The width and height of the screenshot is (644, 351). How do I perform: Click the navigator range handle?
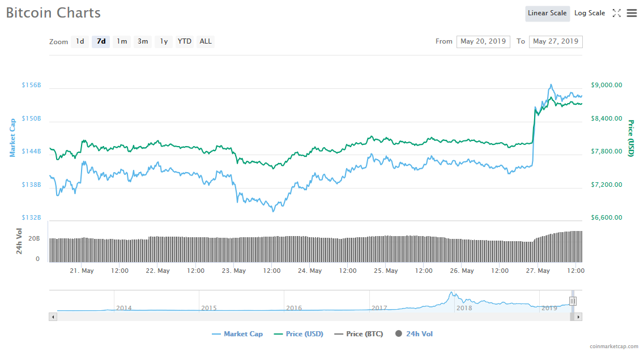pos(573,301)
